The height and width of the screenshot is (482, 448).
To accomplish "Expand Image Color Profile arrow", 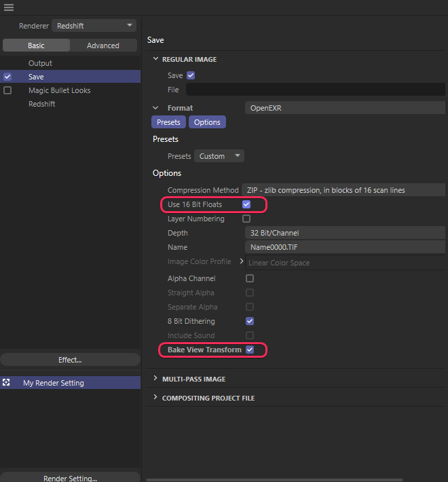I will pyautogui.click(x=241, y=261).
